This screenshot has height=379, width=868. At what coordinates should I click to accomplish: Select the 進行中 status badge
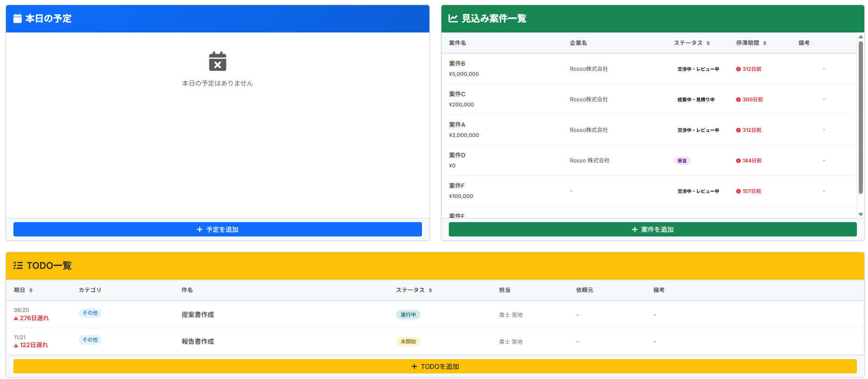[x=408, y=315]
